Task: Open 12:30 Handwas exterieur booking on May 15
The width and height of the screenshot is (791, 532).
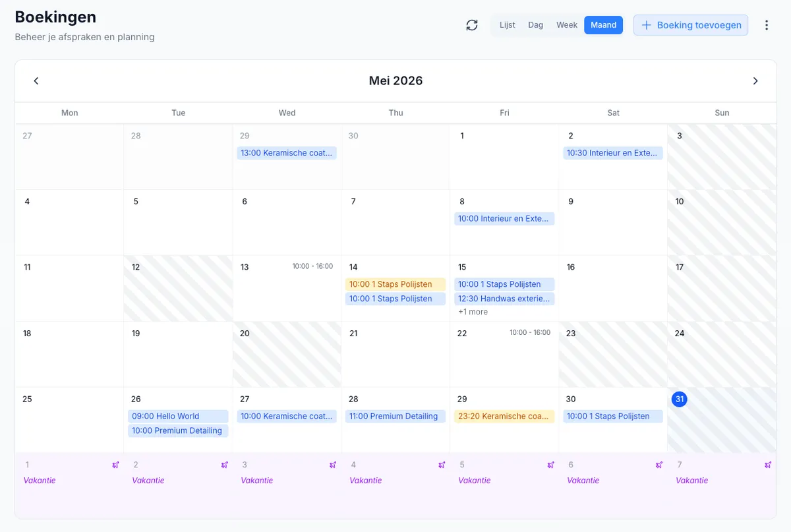Action: coord(504,299)
